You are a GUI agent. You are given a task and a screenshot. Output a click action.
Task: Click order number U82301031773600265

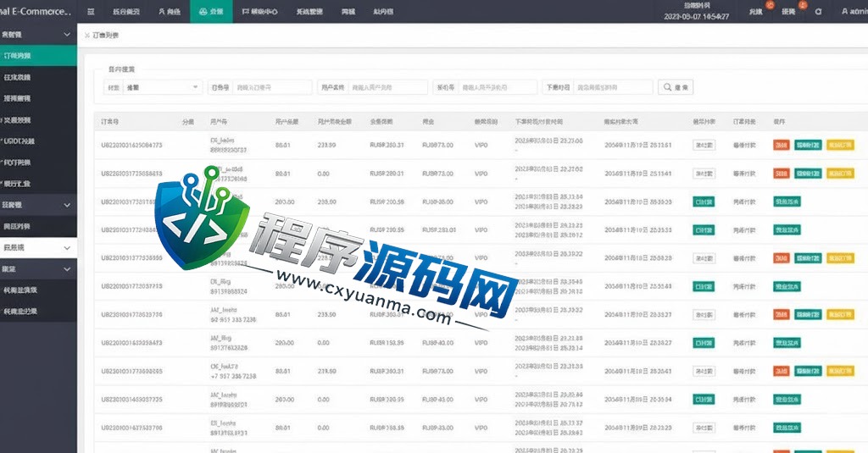(x=131, y=371)
